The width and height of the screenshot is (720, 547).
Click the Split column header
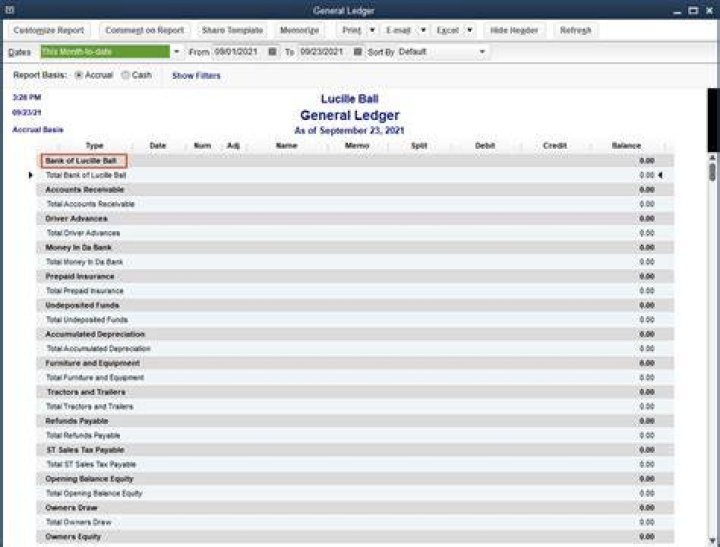point(419,146)
